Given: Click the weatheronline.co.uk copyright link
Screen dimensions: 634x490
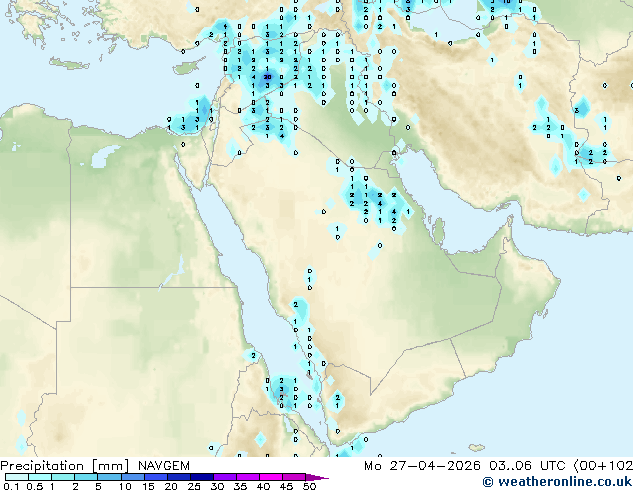Looking at the screenshot, I should point(557,482).
